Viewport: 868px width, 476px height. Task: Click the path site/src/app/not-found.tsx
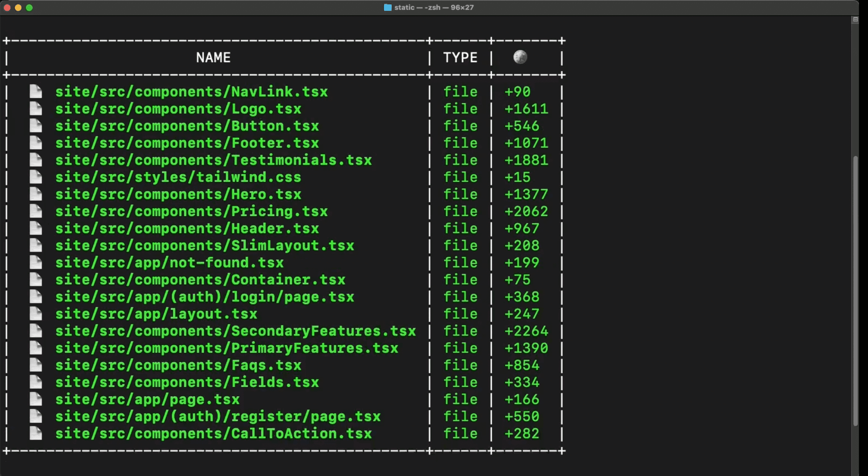169,263
